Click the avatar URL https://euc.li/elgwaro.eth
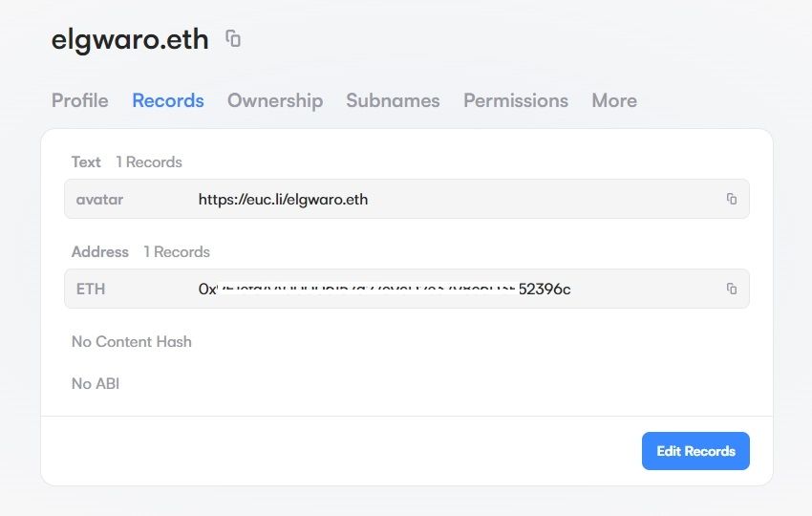Viewport: 812px width, 516px height. click(x=283, y=200)
